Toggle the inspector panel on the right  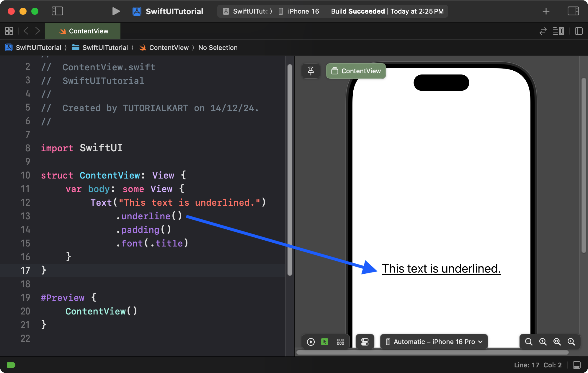pyautogui.click(x=574, y=11)
